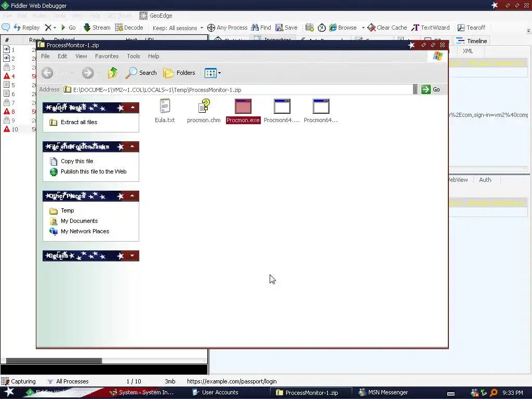Click the Any Process target icon
Viewport: 532px width, 399px height.
[x=211, y=28]
